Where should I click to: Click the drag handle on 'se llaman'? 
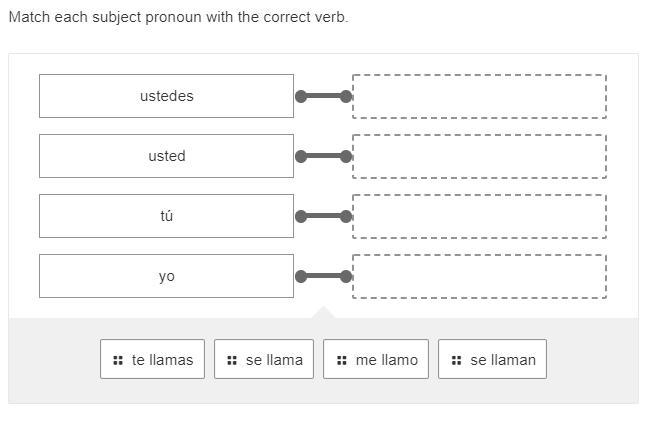tap(456, 360)
